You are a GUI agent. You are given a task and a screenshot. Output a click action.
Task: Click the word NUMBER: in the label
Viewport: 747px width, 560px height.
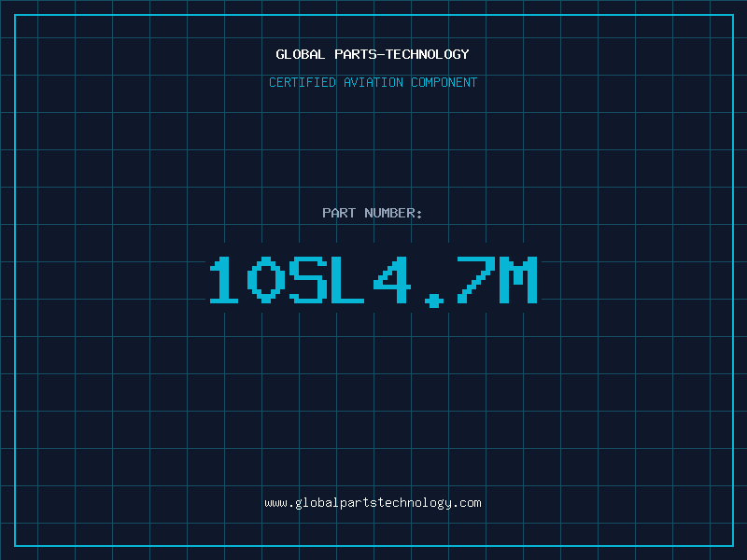(x=394, y=213)
